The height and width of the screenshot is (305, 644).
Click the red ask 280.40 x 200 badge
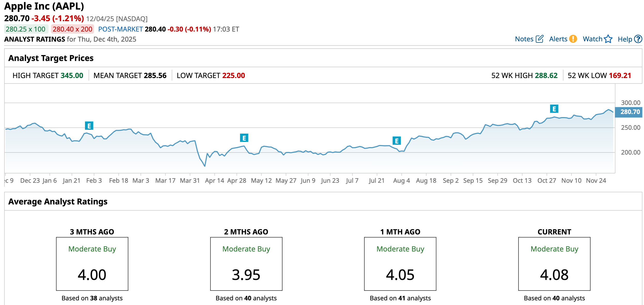72,29
